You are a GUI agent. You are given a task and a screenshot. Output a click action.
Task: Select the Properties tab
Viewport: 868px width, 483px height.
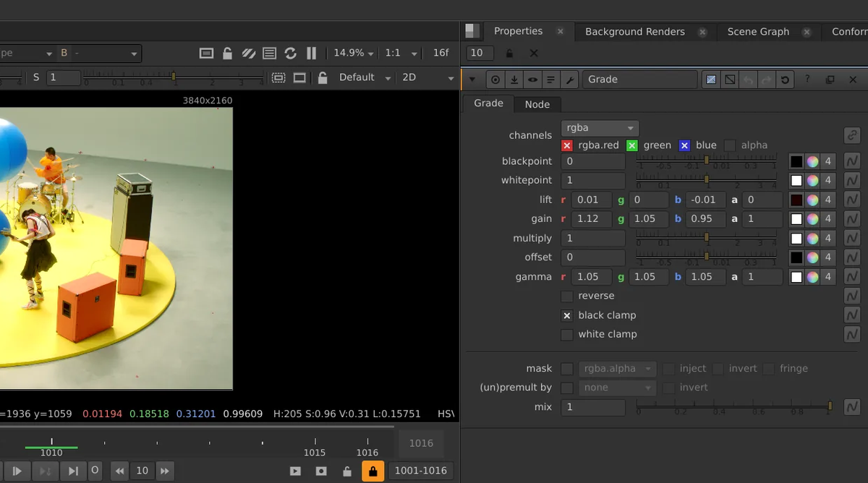518,31
